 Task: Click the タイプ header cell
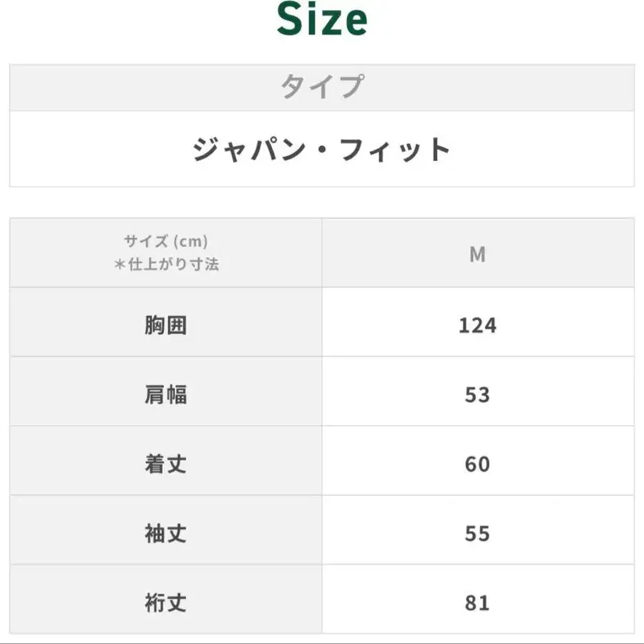322,87
